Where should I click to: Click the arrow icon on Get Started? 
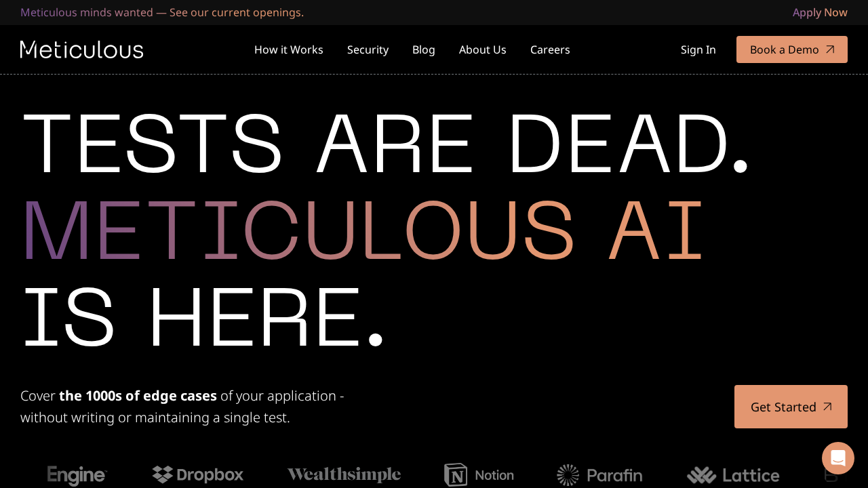pos(827,406)
